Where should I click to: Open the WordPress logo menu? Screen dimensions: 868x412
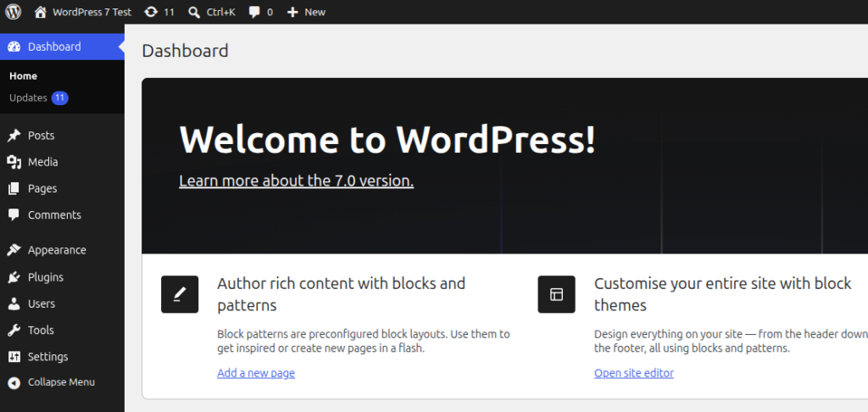click(x=14, y=12)
